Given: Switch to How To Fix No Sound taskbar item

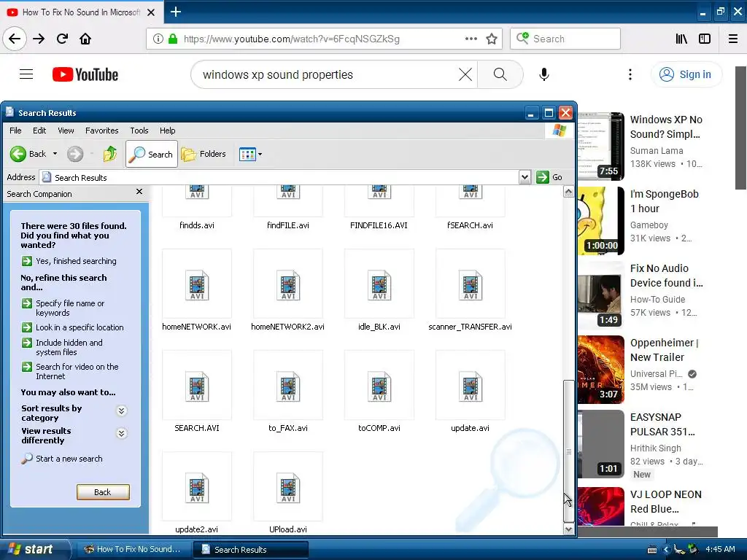Looking at the screenshot, I should click(133, 549).
